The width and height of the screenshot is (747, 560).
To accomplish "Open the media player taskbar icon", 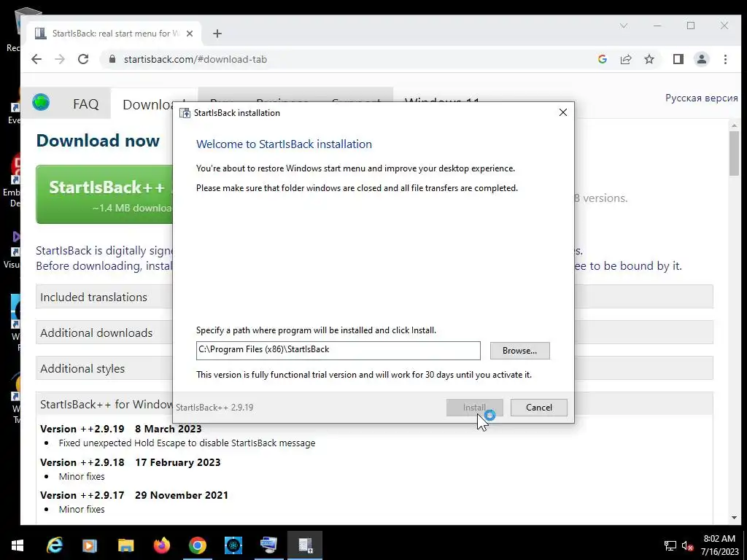I will [x=90, y=545].
